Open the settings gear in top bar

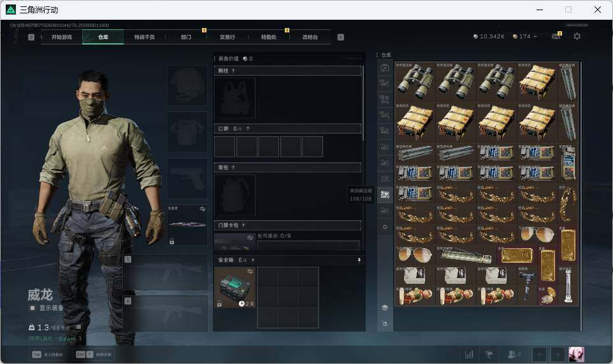click(577, 36)
